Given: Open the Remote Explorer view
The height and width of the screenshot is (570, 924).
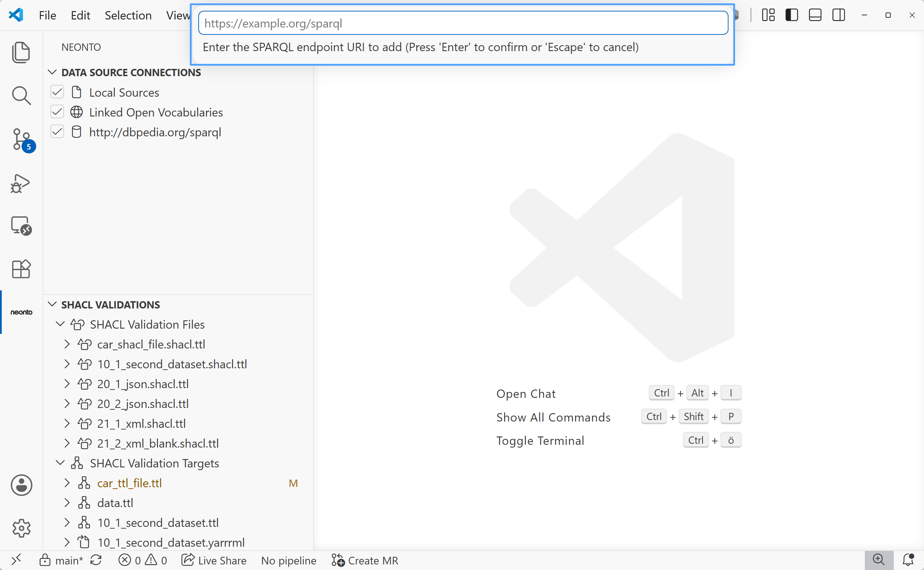Looking at the screenshot, I should [x=22, y=226].
